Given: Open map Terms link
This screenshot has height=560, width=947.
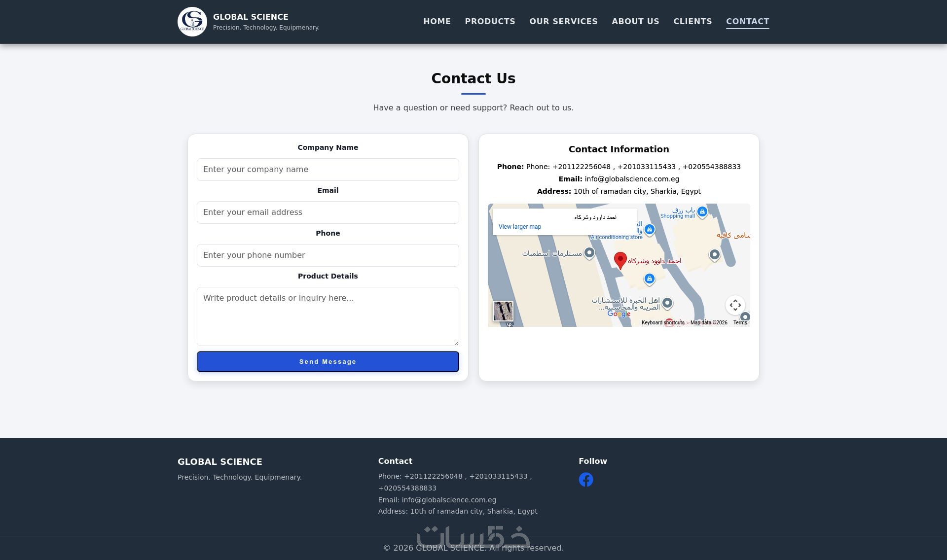Looking at the screenshot, I should coord(739,323).
